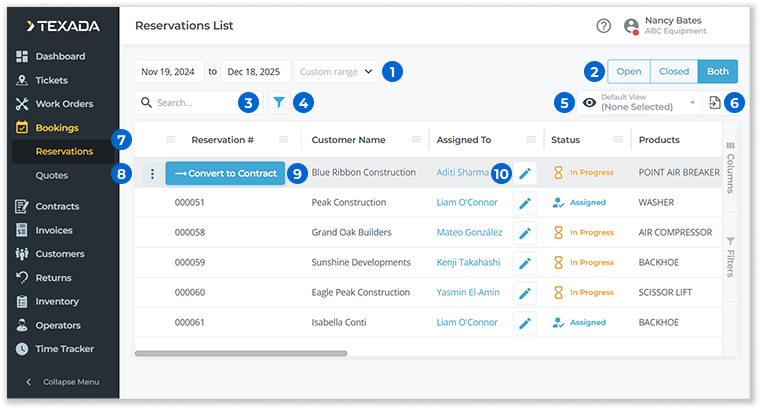761x410 pixels.
Task: Show only Closed reservations
Action: pyautogui.click(x=673, y=71)
